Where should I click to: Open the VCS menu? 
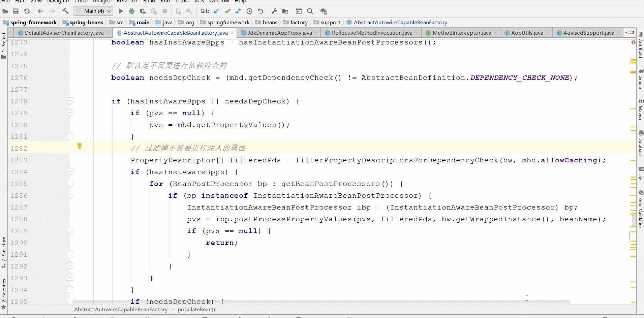click(x=199, y=1)
